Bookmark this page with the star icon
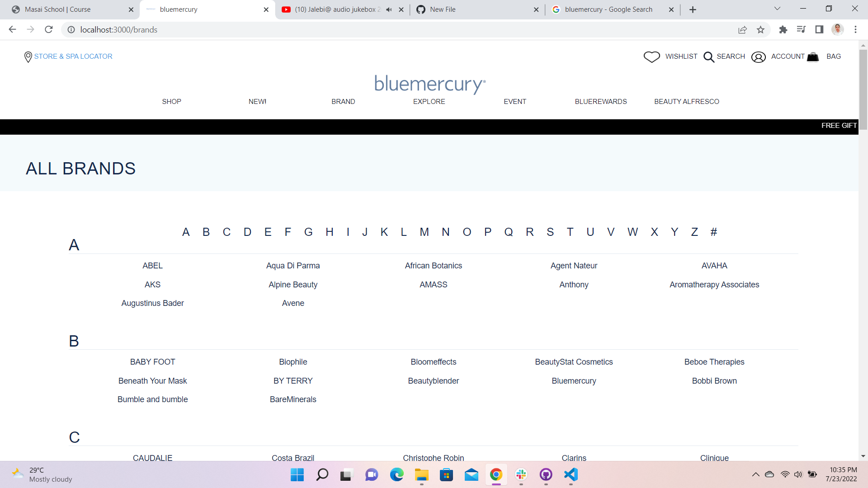 (x=761, y=29)
